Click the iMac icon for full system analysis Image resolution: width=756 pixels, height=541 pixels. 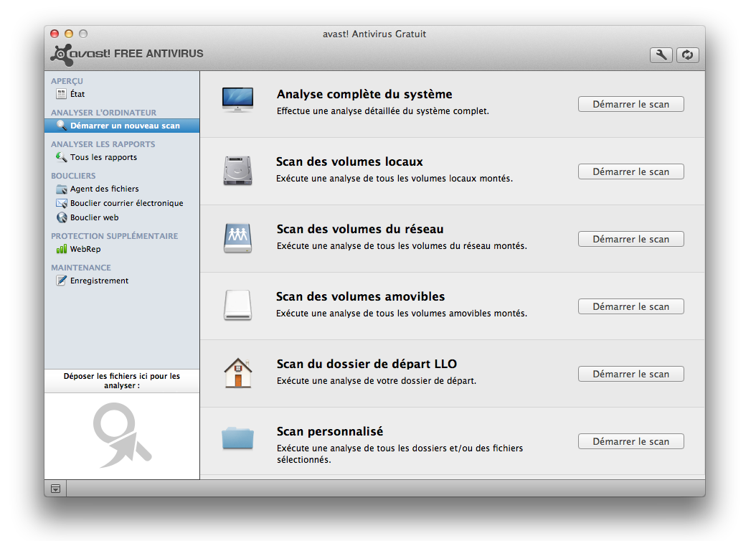tap(237, 100)
